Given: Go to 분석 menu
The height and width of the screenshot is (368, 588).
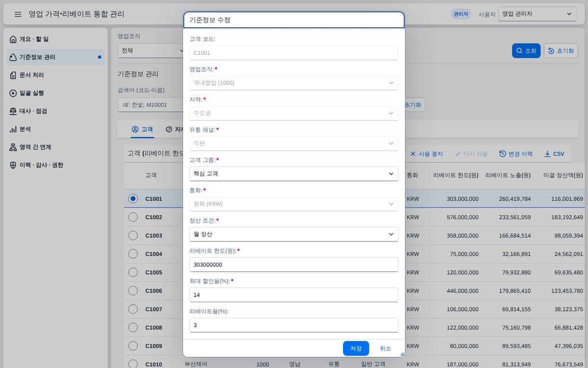Looking at the screenshot, I should [x=56, y=129].
